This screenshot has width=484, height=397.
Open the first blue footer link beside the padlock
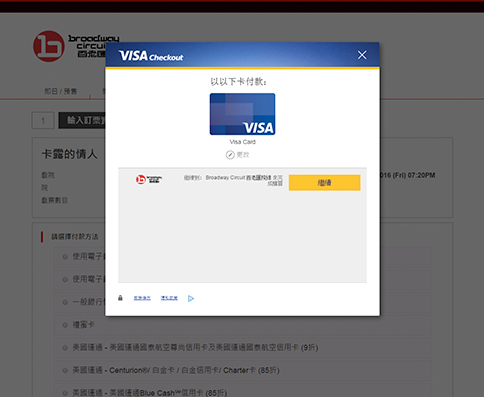click(142, 298)
